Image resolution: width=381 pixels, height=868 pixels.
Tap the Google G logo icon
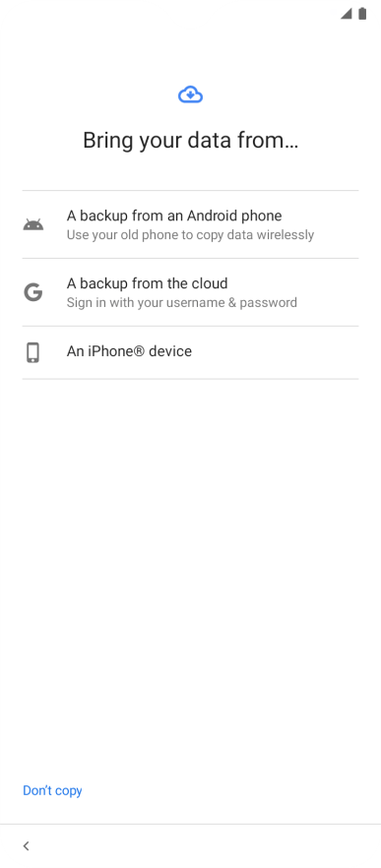click(33, 291)
